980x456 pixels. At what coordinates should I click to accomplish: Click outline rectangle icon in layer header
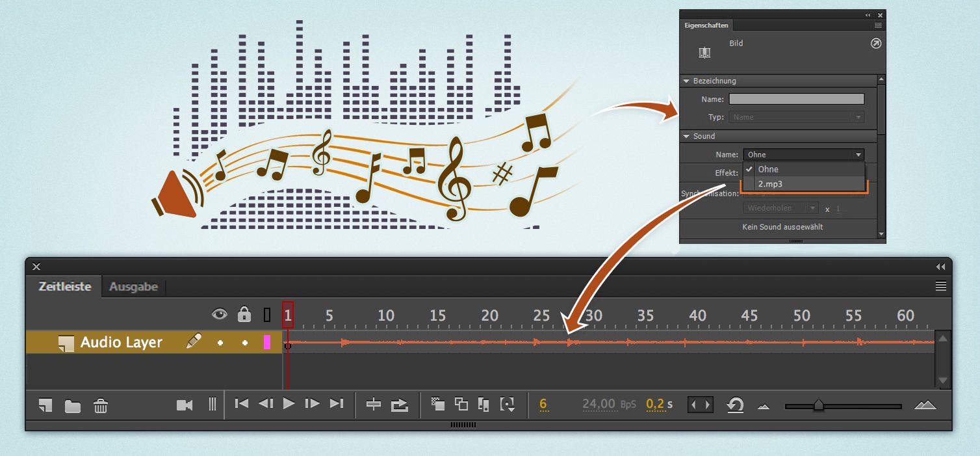pyautogui.click(x=266, y=315)
